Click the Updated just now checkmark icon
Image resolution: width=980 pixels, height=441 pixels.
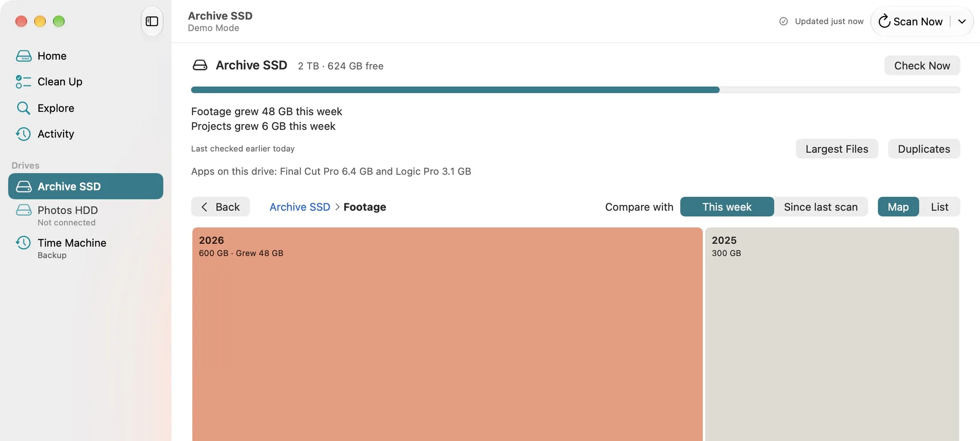click(x=784, y=21)
